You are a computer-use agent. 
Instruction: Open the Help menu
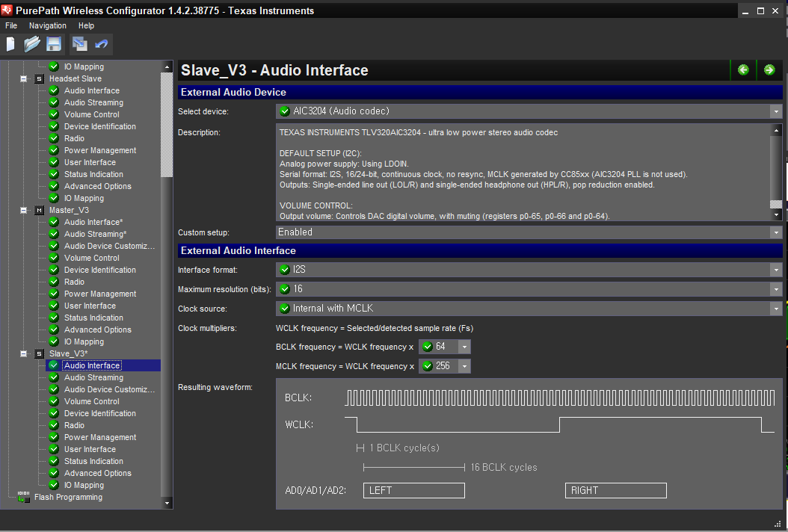86,25
